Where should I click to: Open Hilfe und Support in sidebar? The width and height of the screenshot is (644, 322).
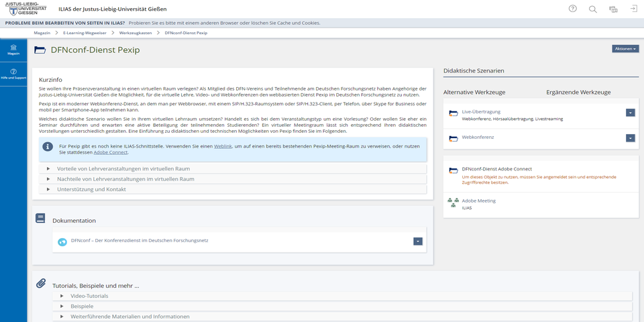click(x=13, y=74)
